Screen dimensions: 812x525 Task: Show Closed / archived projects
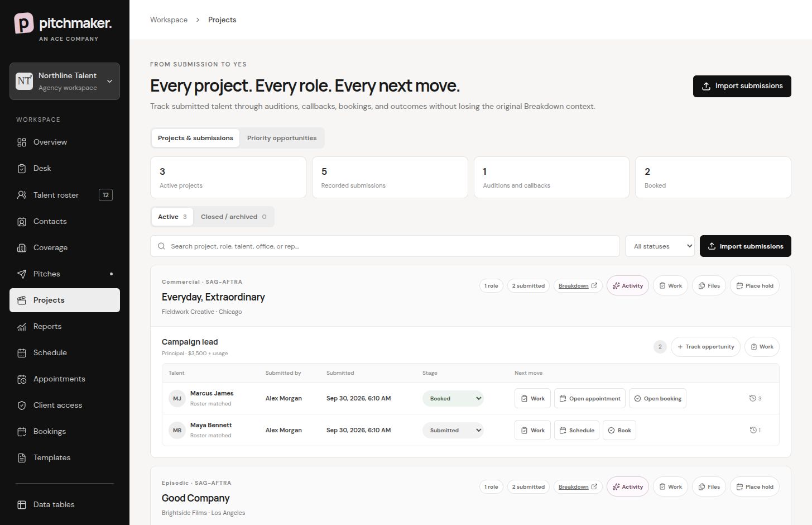pos(233,217)
